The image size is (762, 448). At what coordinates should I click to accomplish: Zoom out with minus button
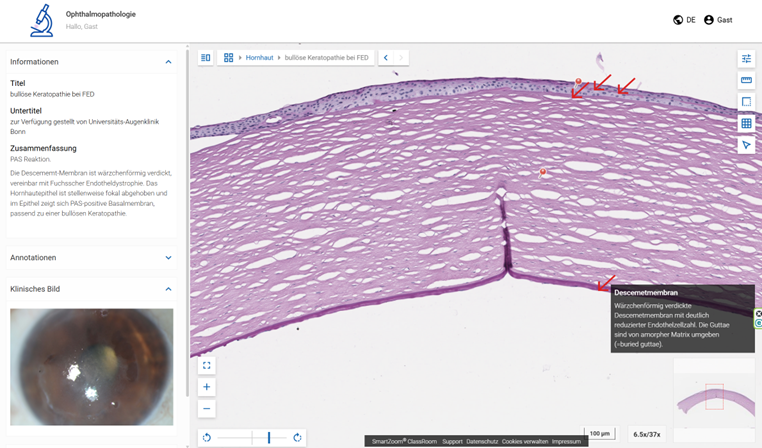207,408
